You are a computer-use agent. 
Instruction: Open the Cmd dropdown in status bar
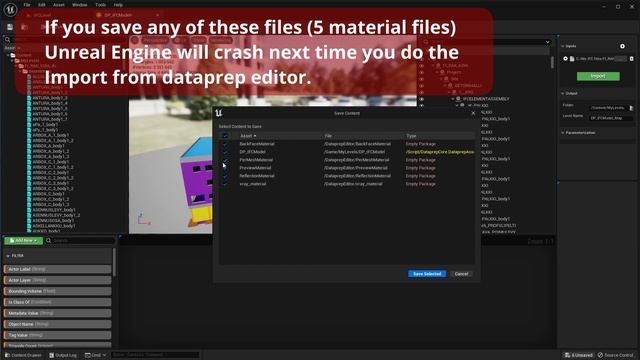coord(96,355)
